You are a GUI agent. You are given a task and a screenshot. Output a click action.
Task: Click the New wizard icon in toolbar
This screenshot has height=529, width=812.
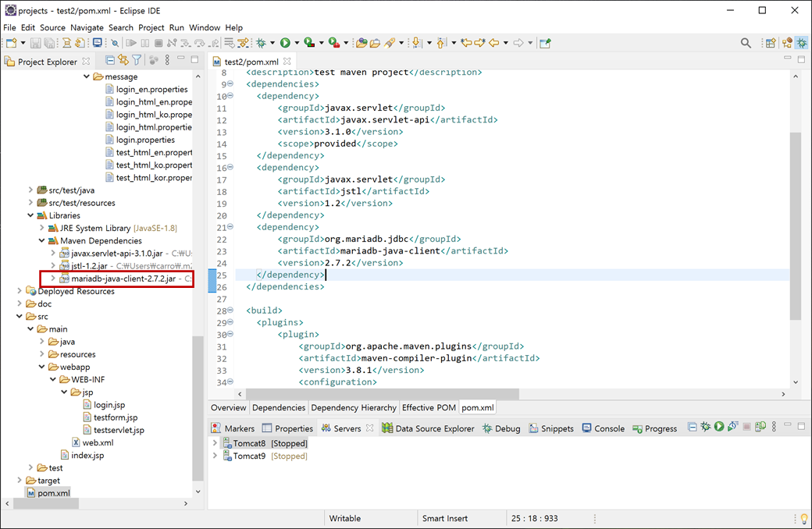coord(12,43)
